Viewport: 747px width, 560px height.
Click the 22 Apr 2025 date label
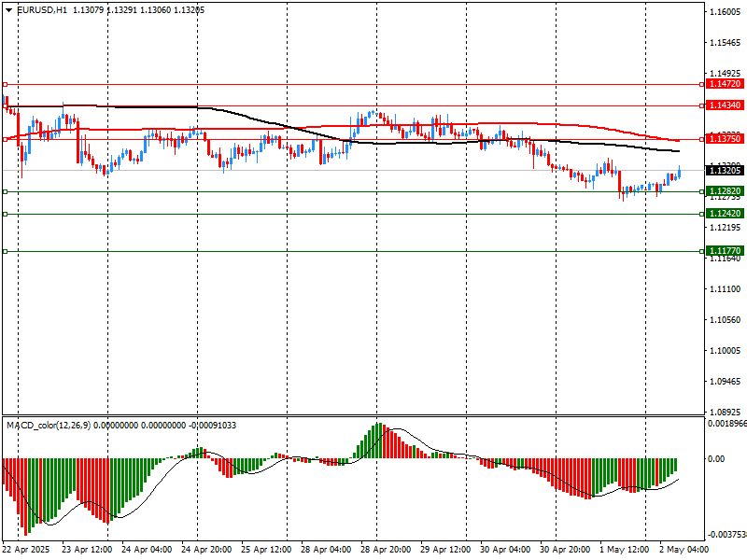(x=26, y=550)
